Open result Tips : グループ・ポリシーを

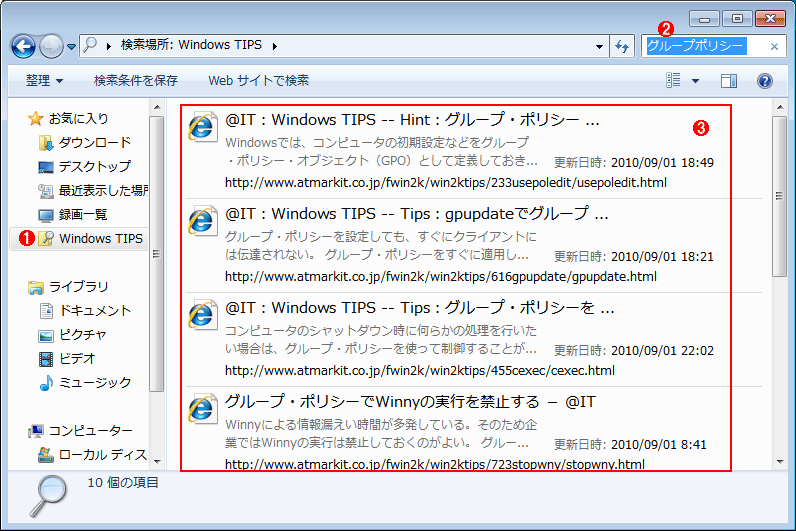(x=420, y=308)
